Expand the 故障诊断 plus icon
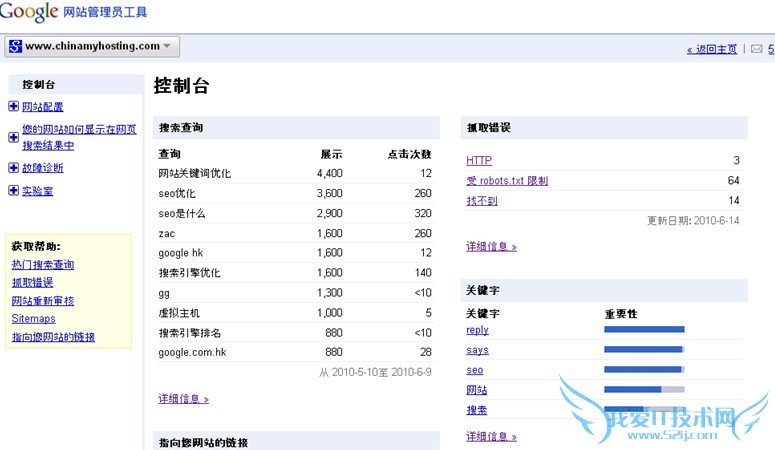The width and height of the screenshot is (775, 450). tap(13, 168)
